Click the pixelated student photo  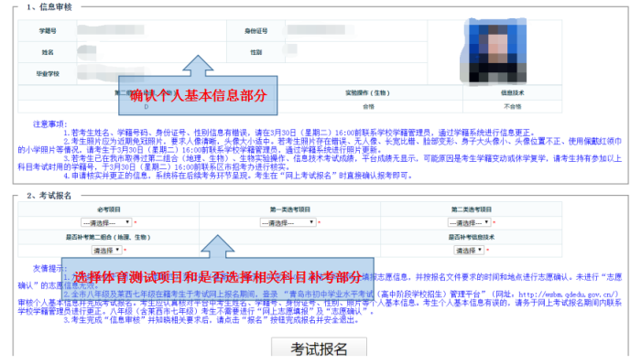tap(494, 50)
